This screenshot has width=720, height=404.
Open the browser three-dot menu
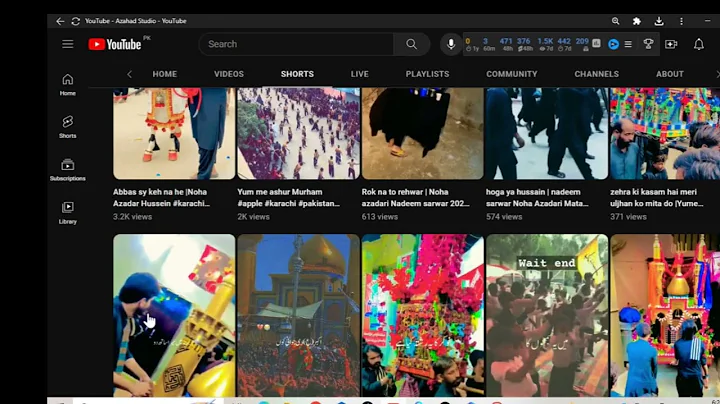[x=681, y=21]
